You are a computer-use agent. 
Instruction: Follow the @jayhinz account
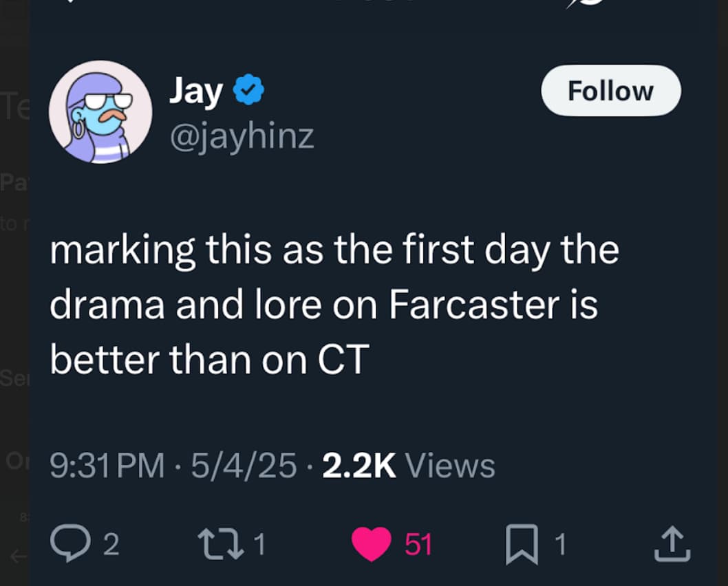610,91
